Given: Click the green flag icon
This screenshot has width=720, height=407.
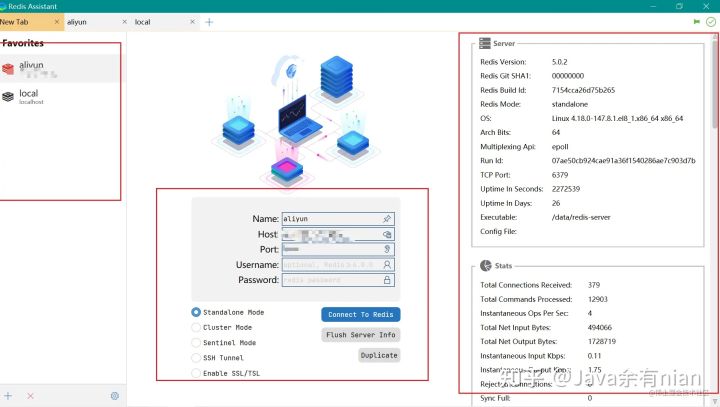Looking at the screenshot, I should click(697, 22).
